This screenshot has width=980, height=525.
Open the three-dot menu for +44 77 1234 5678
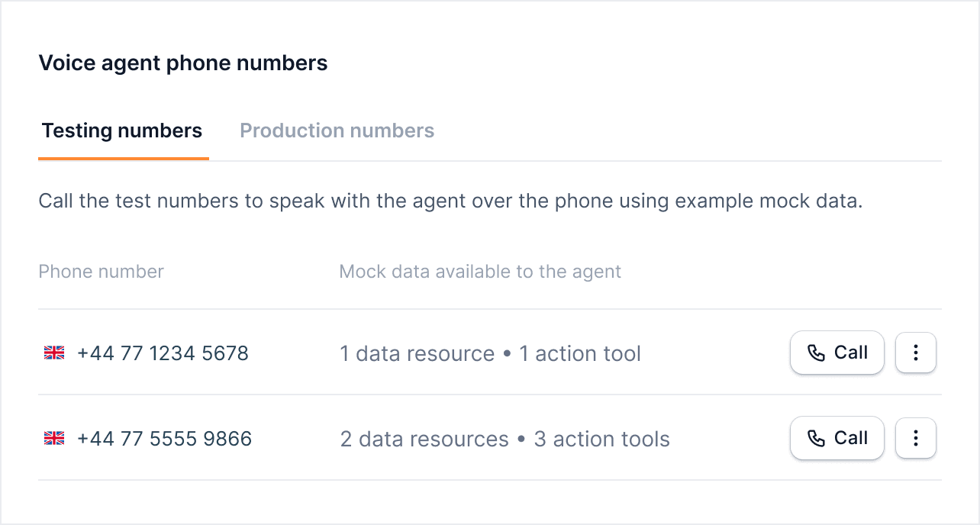pyautogui.click(x=915, y=353)
